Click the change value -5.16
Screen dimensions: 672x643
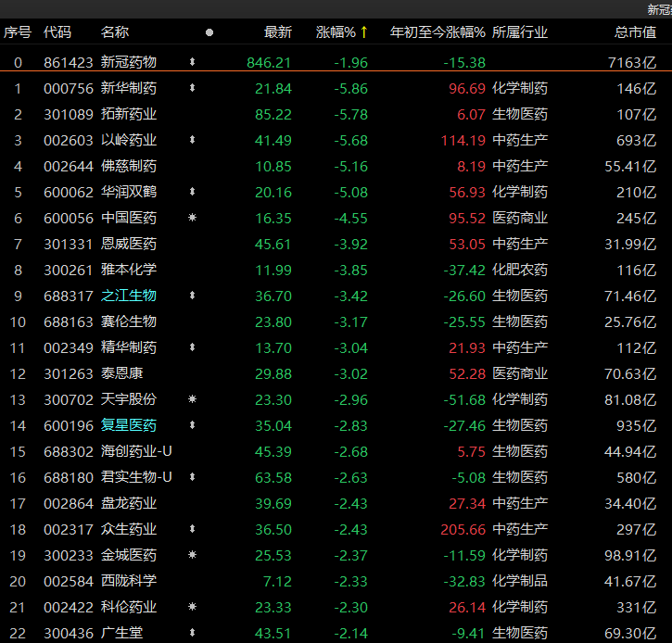[x=351, y=167]
